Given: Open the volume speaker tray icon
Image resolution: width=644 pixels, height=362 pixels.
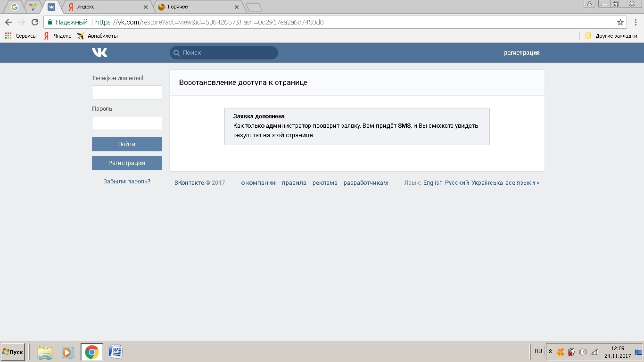Looking at the screenshot, I should (583, 352).
